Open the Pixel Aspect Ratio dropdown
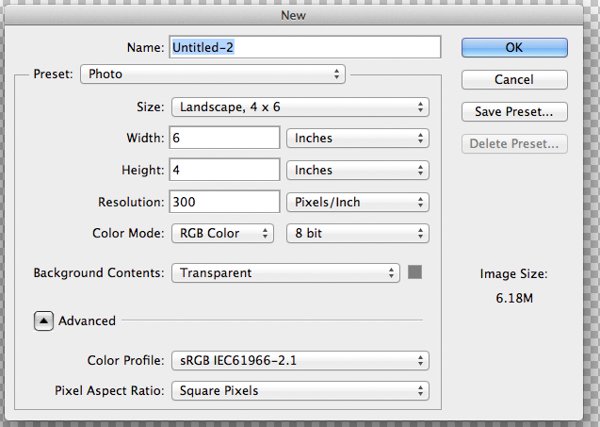The height and width of the screenshot is (427, 600). pyautogui.click(x=300, y=391)
